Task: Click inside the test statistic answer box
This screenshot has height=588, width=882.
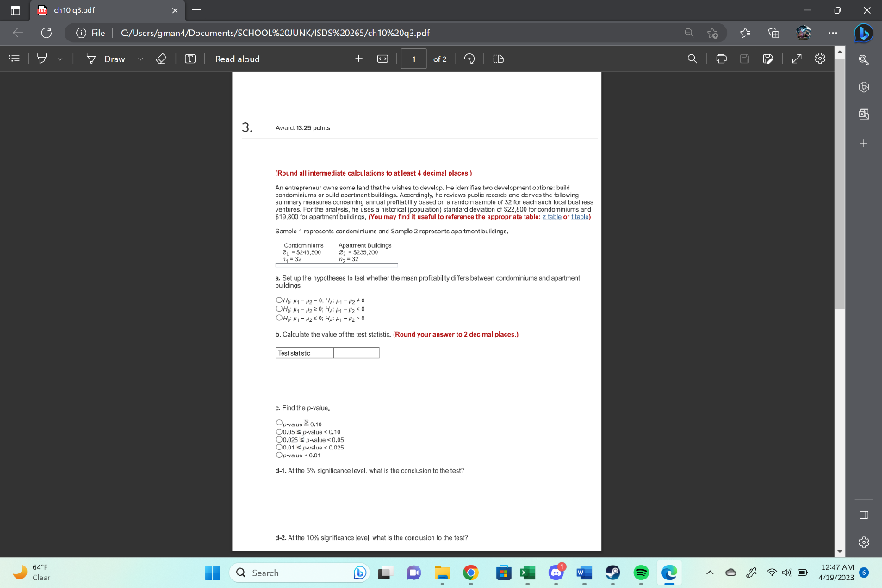Action: pyautogui.click(x=356, y=352)
